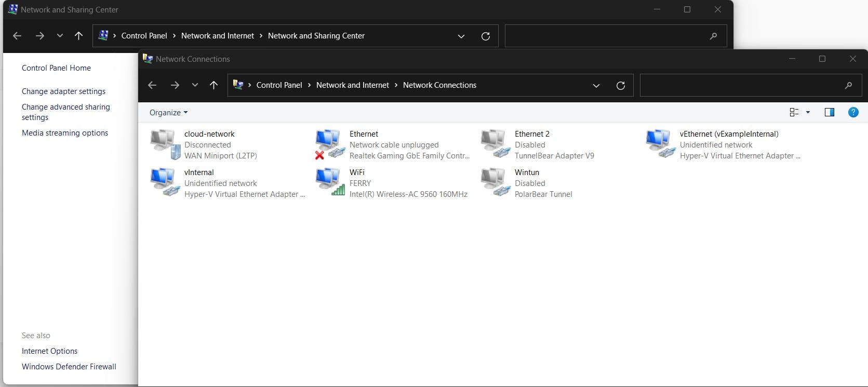Click the Network Connections search field
This screenshot has width=868, height=387.
coord(751,85)
